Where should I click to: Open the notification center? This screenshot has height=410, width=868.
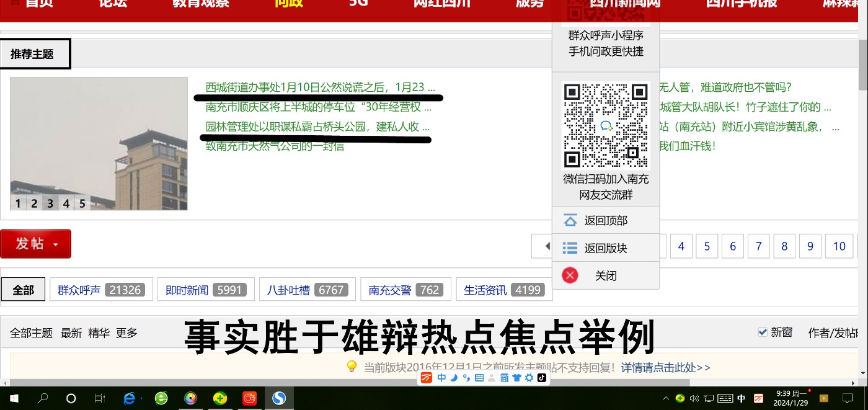[x=847, y=398]
